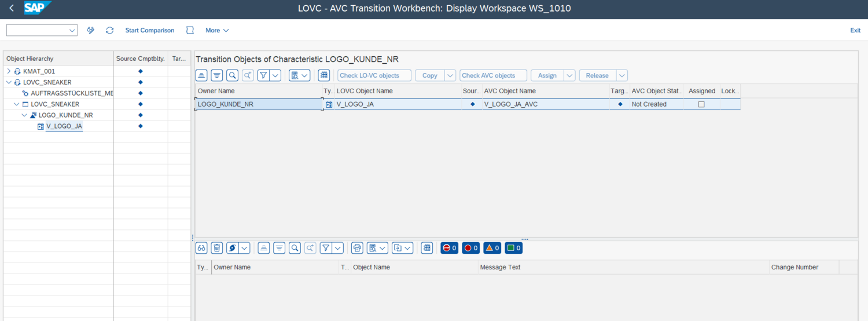Viewport: 868px width, 321px height.
Task: Click the trash Delete icon in message toolbar
Action: [x=217, y=248]
